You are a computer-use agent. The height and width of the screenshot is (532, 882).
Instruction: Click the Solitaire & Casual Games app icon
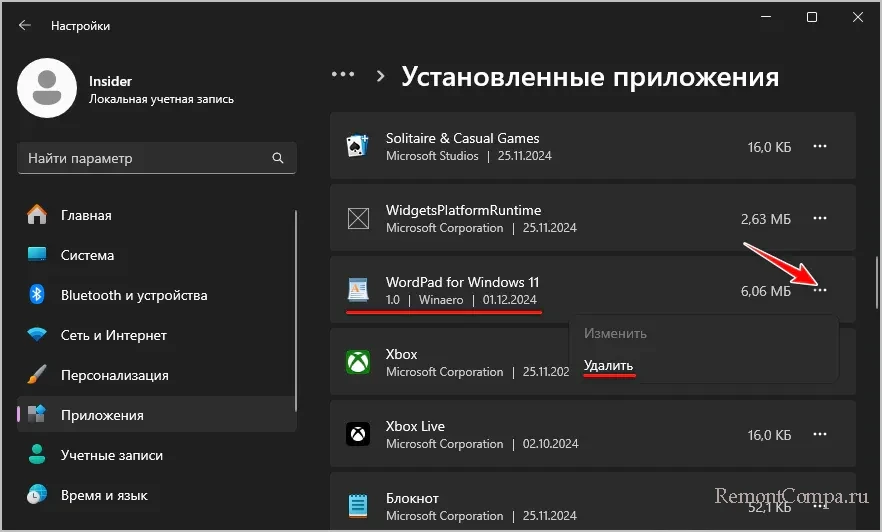358,146
